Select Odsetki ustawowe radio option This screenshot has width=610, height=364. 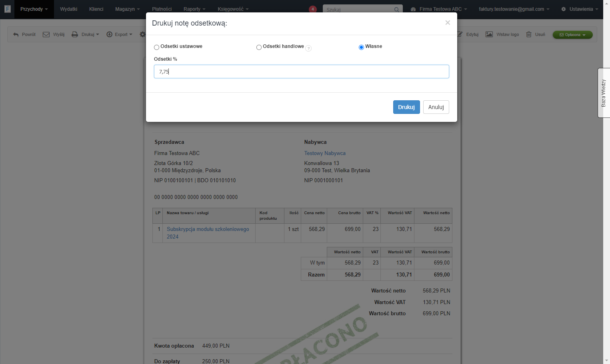tap(157, 47)
